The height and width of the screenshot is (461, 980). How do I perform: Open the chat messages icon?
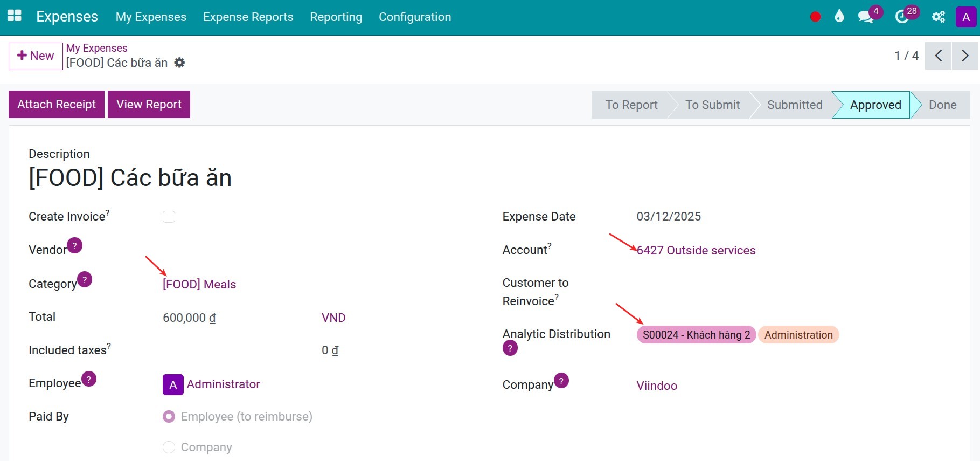click(x=865, y=17)
